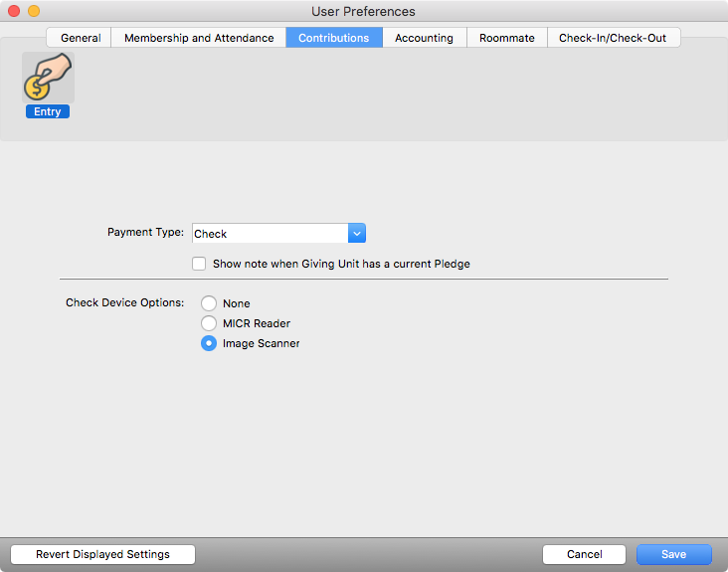
Task: Click the Payment Type field showing Check
Action: 270,234
